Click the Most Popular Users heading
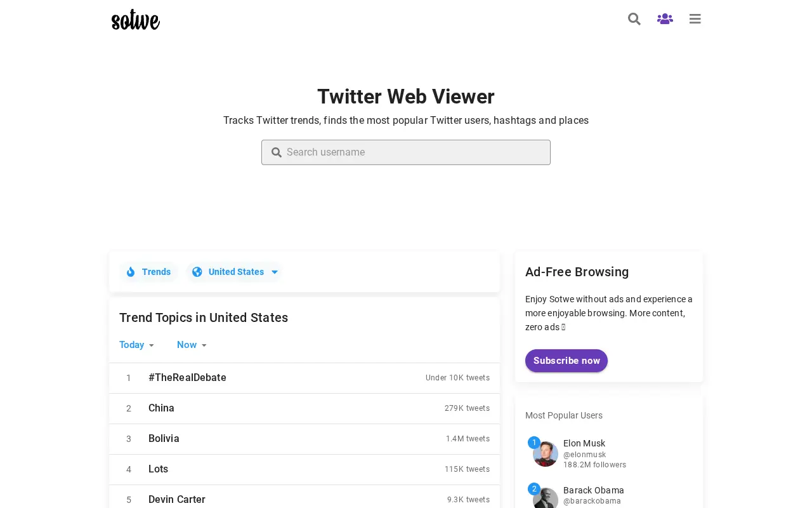 tap(564, 415)
